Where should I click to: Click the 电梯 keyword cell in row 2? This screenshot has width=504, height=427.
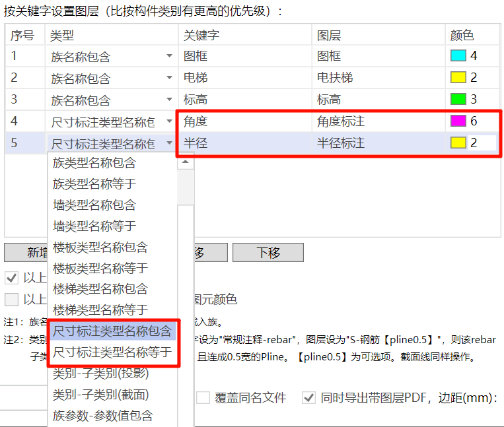click(x=244, y=78)
